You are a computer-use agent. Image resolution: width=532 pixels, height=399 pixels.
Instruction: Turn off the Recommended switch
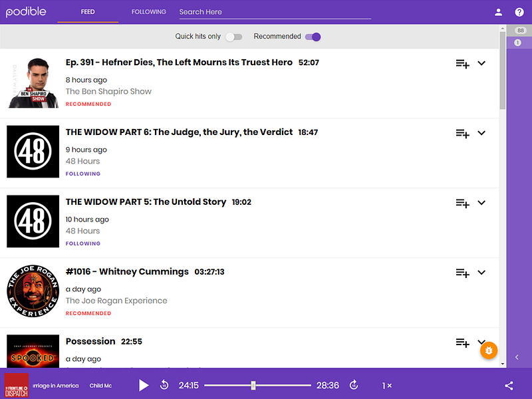point(313,37)
